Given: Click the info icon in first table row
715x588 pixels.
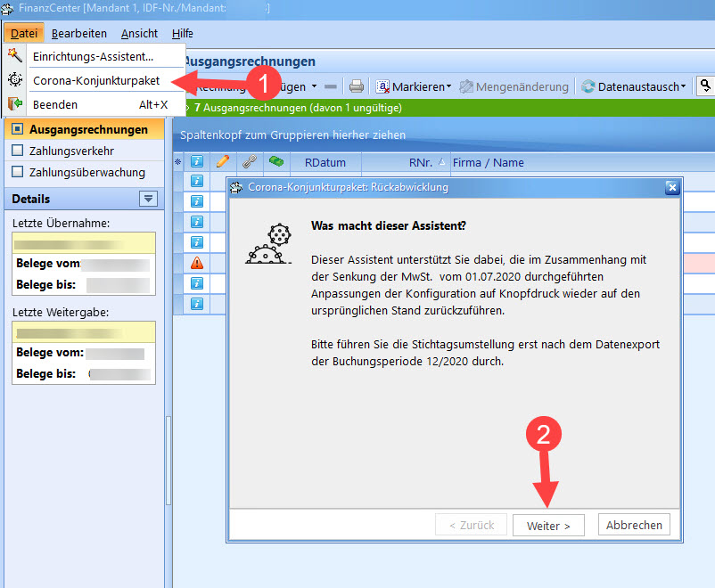Looking at the screenshot, I should coord(197,181).
